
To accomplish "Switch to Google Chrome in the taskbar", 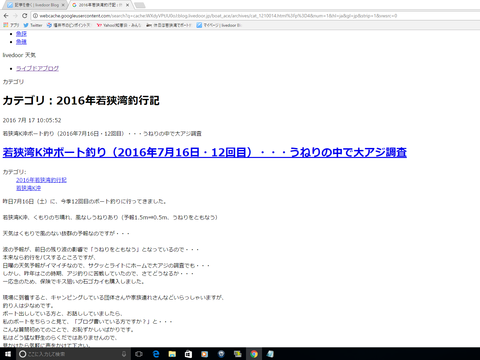I will coord(254,354).
